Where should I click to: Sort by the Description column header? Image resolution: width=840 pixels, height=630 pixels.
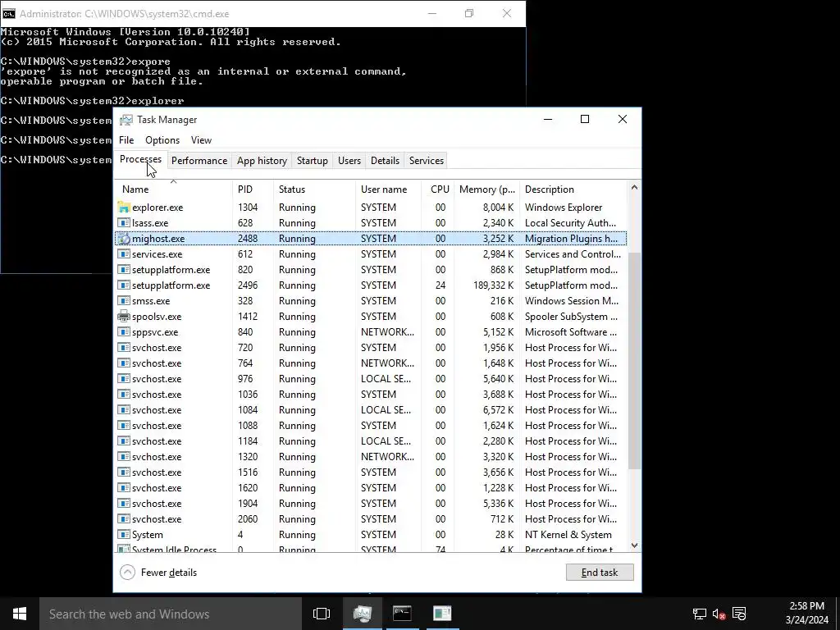(x=573, y=189)
